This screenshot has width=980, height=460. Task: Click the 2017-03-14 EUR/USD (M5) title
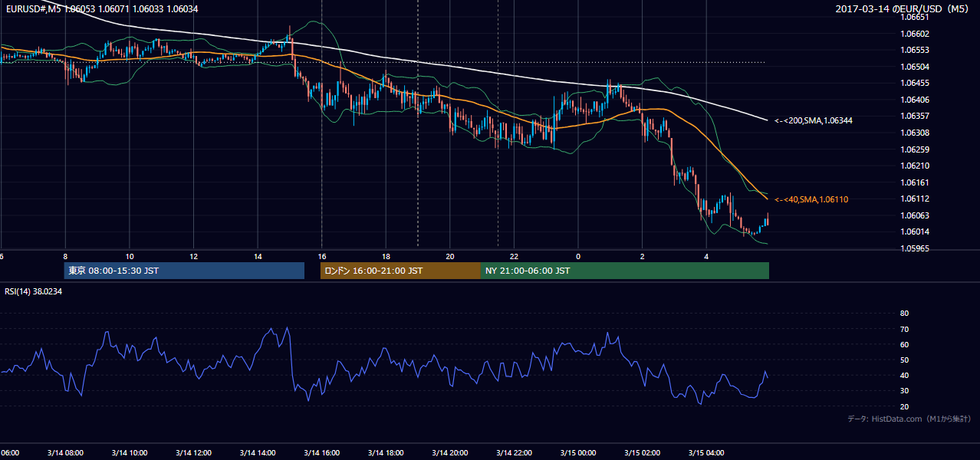(902, 8)
